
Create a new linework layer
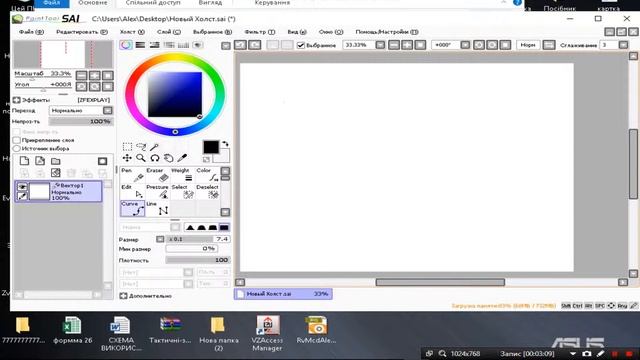[40, 161]
